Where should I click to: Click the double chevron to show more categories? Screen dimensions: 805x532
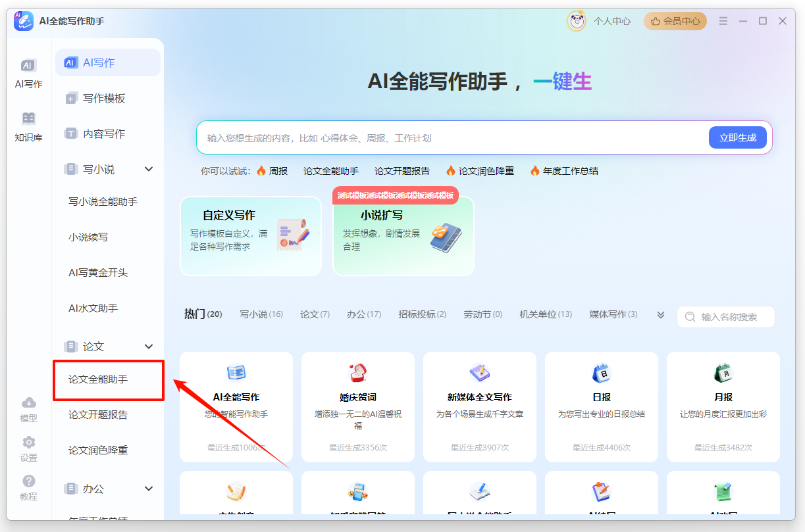click(660, 315)
